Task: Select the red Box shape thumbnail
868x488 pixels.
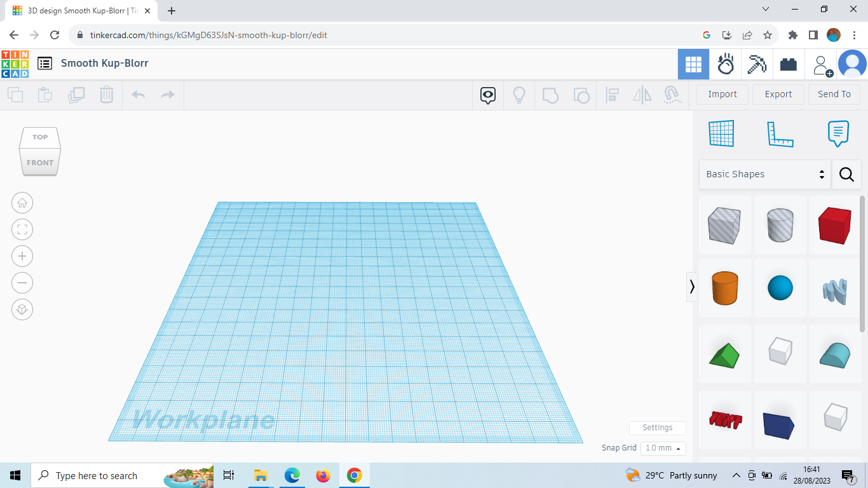Action: click(x=834, y=225)
